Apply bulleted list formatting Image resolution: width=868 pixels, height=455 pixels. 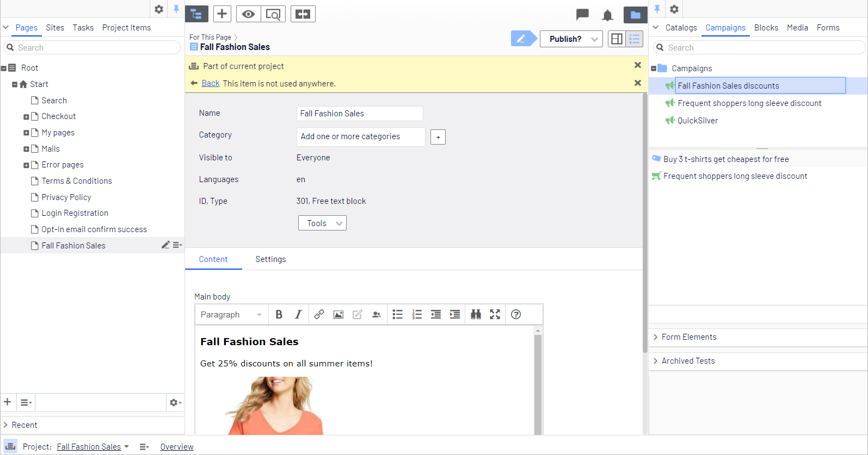398,314
